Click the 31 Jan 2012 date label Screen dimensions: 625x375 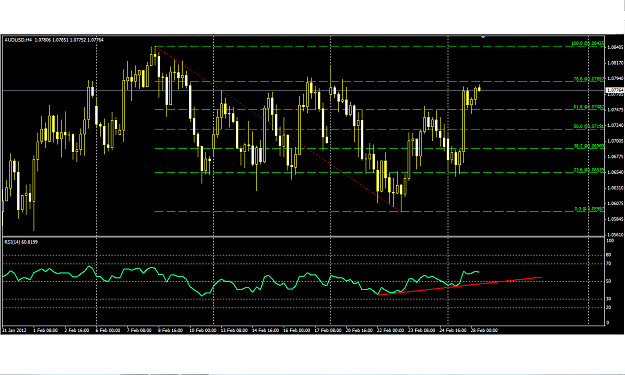coord(14,330)
